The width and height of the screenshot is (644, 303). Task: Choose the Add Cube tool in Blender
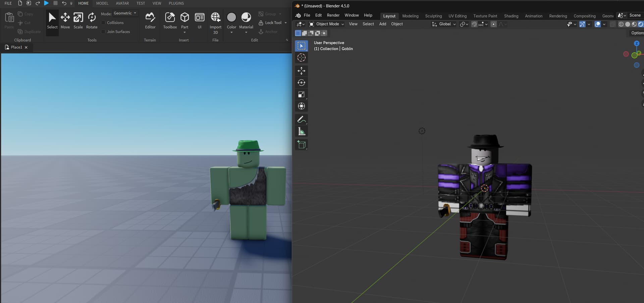301,144
